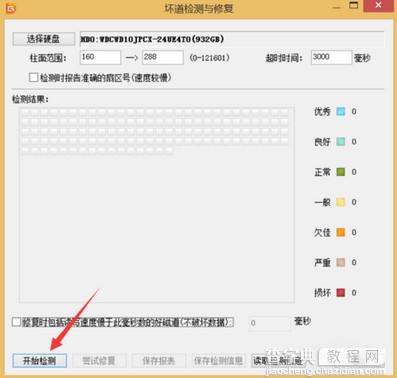397x378 pixels.
Task: Click the DiskGenius app icon in title bar
Action: tap(10, 8)
